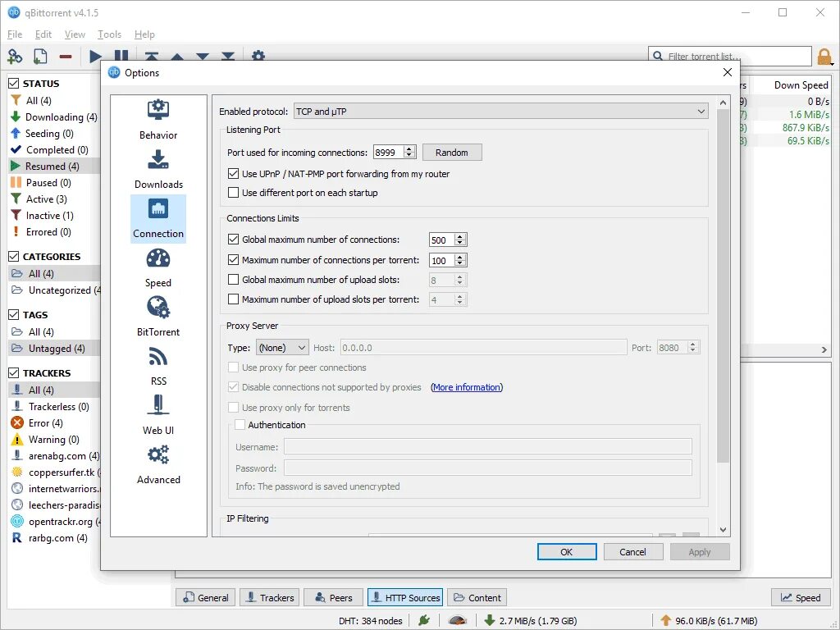Image resolution: width=840 pixels, height=630 pixels.
Task: Switch to the Content tab
Action: point(477,597)
